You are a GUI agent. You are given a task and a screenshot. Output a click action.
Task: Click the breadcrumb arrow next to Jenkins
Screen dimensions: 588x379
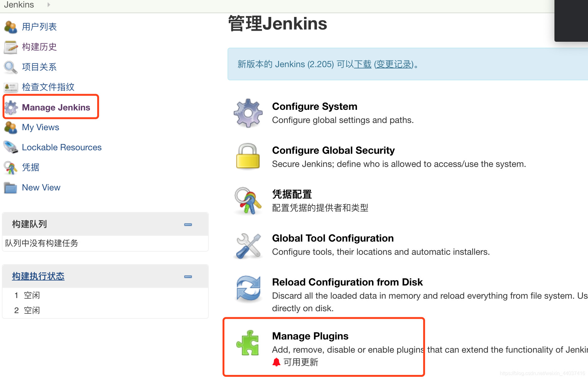click(49, 5)
